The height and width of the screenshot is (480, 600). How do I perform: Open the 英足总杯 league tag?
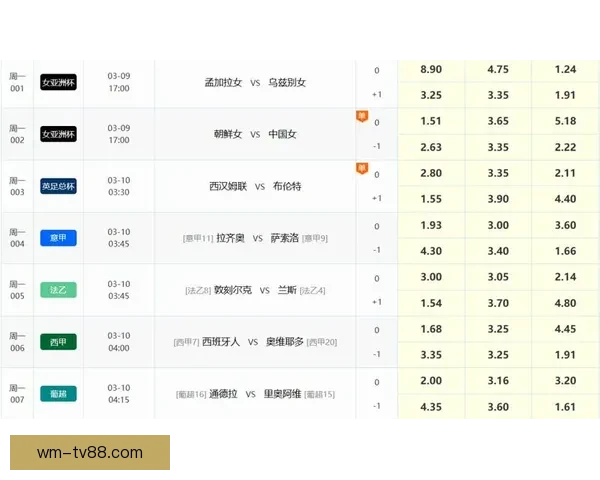tap(59, 186)
